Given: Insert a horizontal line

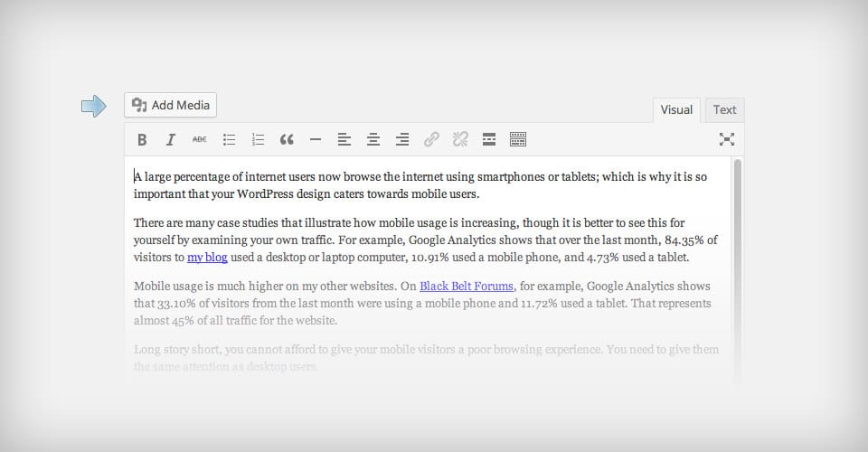Looking at the screenshot, I should tap(316, 139).
